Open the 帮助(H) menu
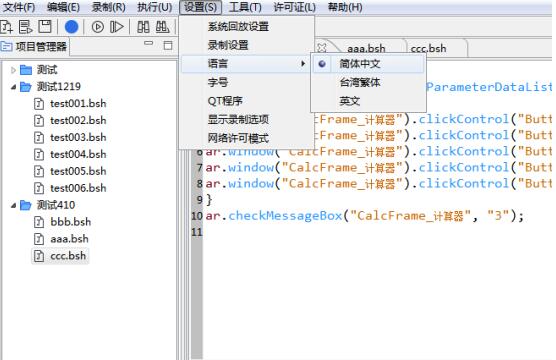 (345, 7)
